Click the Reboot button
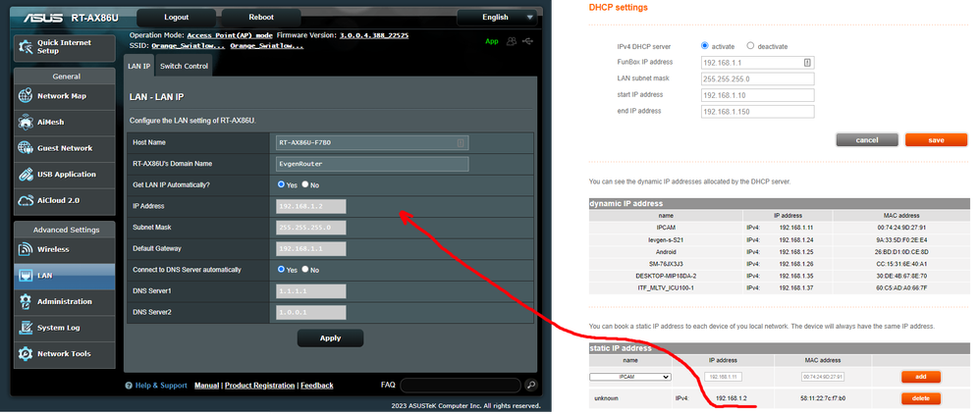This screenshot has height=414, width=980. (x=260, y=18)
